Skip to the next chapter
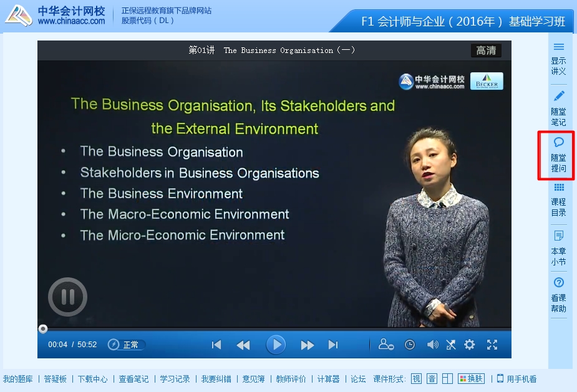 coord(333,345)
